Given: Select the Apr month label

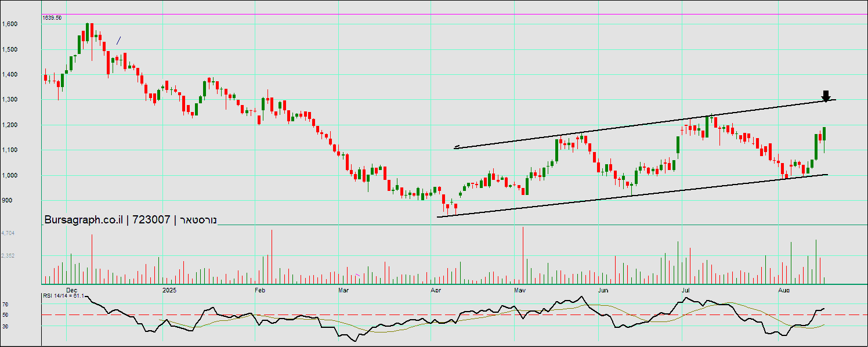Looking at the screenshot, I should [435, 290].
